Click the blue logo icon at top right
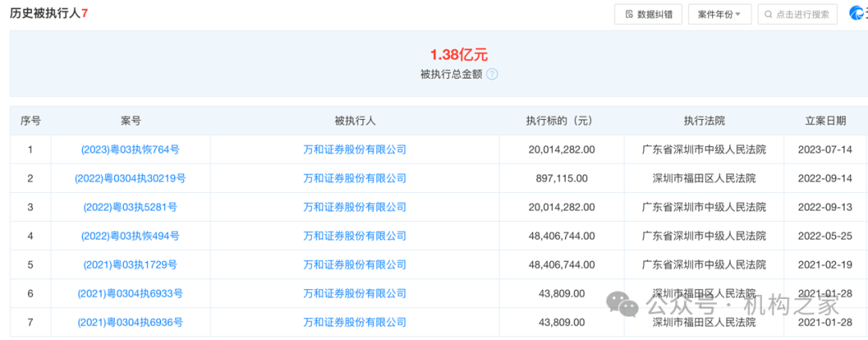This screenshot has height=340, width=868. 859,14
